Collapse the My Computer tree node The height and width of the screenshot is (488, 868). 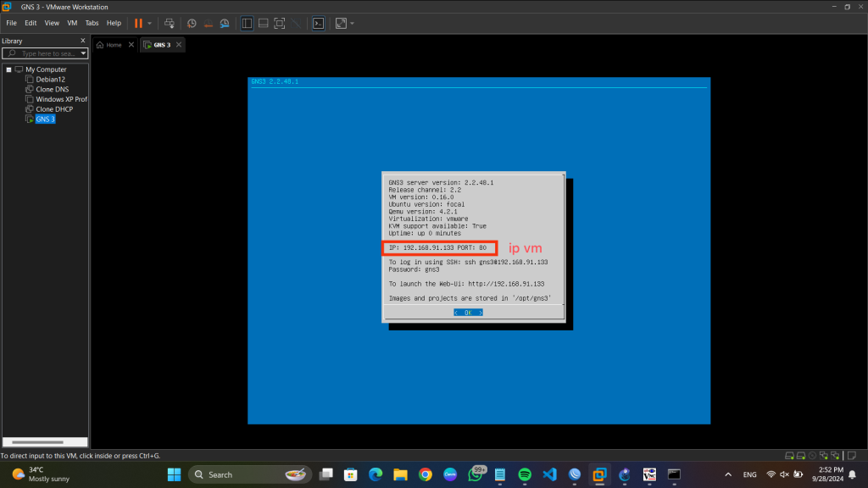coord(8,69)
